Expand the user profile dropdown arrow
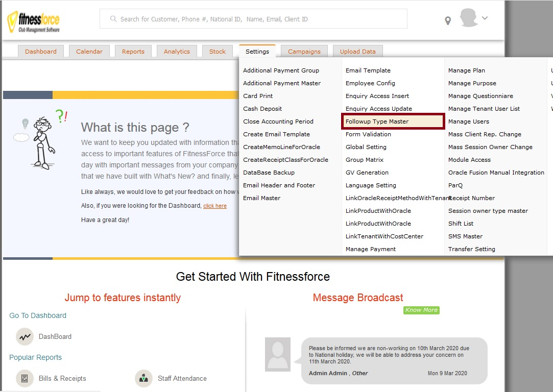Screen dimensions: 553x392 coord(485,18)
